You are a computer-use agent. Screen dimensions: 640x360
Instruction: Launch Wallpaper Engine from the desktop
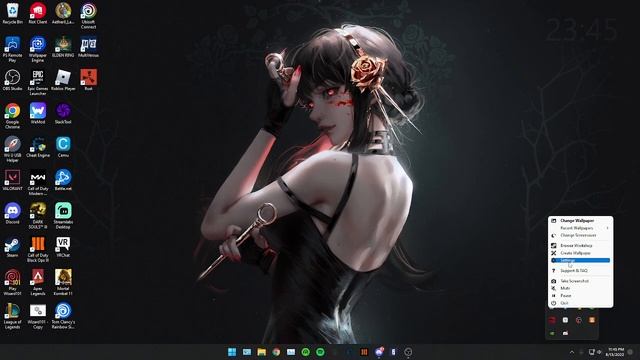38,49
